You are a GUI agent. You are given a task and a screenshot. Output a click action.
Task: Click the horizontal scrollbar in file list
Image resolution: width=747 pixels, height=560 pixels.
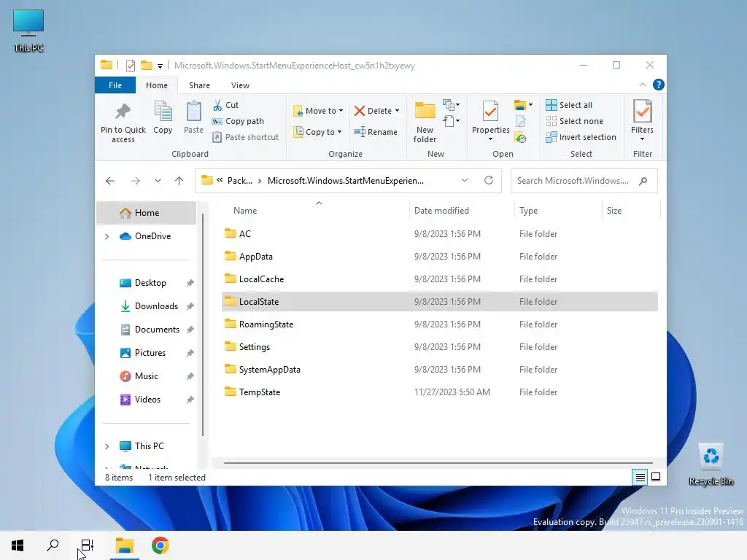tap(438, 463)
